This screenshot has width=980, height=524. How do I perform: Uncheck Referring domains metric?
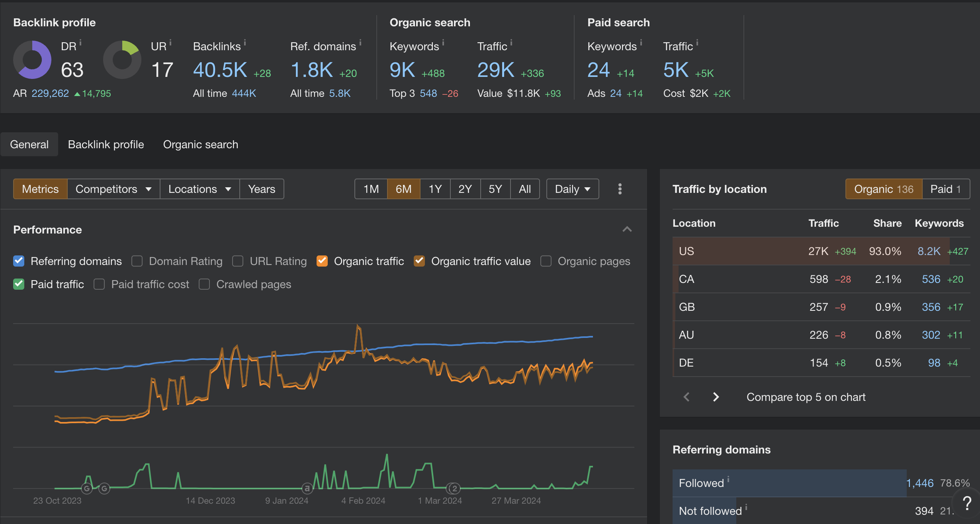[19, 261]
